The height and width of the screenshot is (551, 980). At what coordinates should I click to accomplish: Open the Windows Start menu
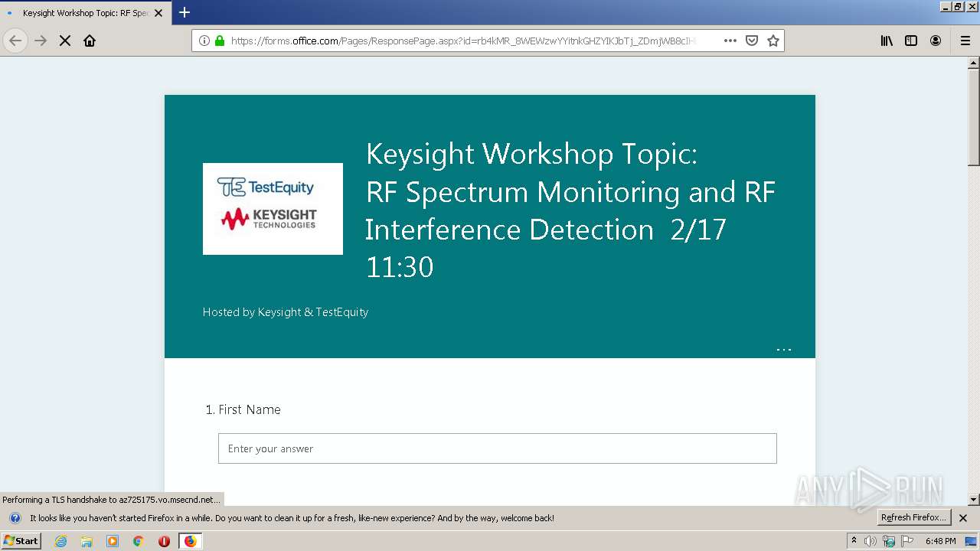point(21,541)
